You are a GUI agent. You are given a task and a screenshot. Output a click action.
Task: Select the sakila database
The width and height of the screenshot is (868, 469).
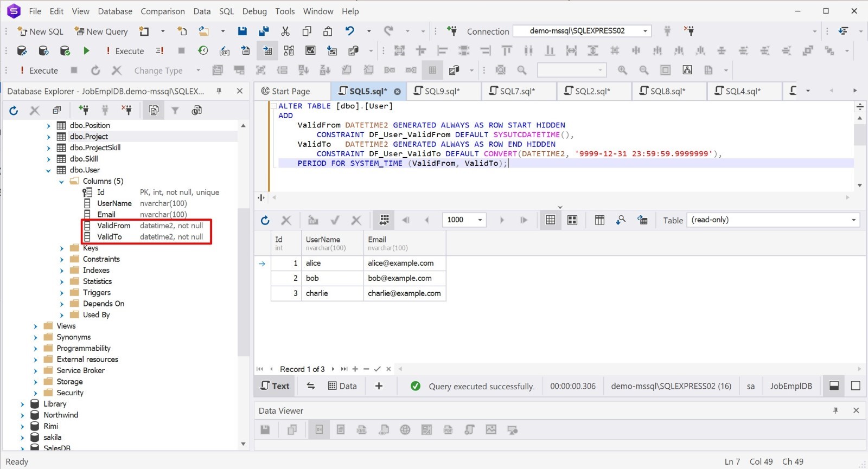[53, 438]
